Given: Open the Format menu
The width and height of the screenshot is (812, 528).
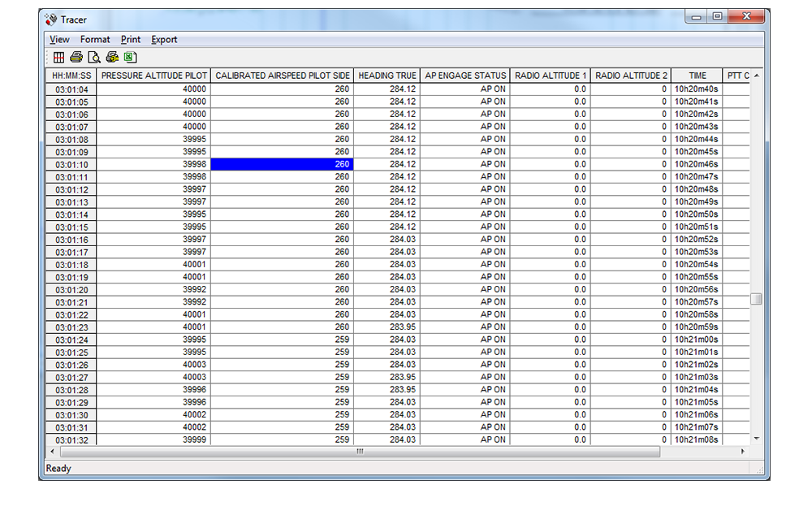Looking at the screenshot, I should (x=95, y=39).
